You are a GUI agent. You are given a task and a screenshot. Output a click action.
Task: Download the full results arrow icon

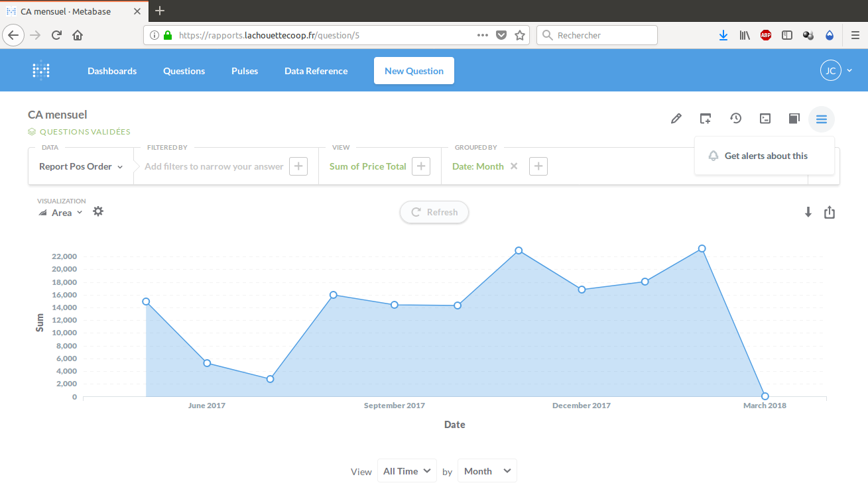808,213
